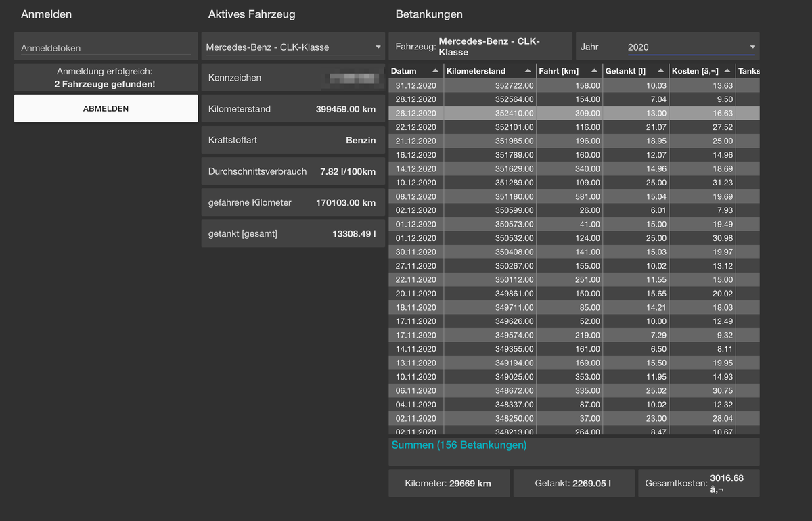Click the Tanks column header

(748, 71)
